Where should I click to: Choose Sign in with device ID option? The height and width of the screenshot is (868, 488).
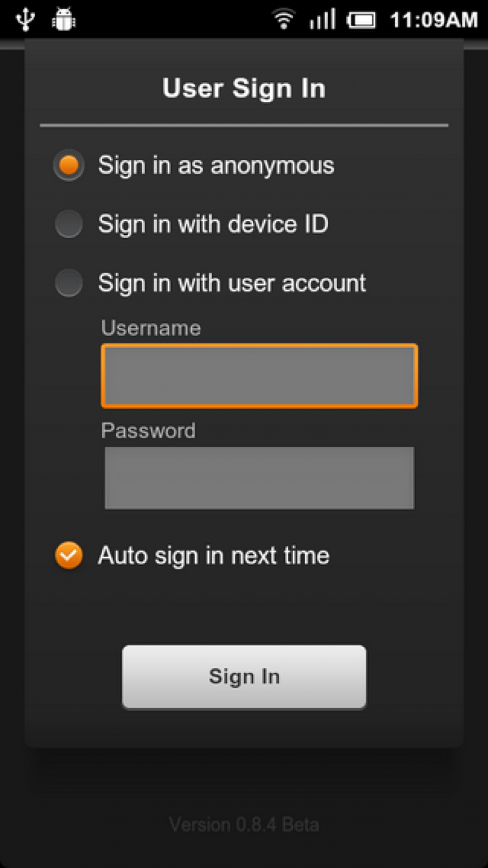[x=69, y=224]
